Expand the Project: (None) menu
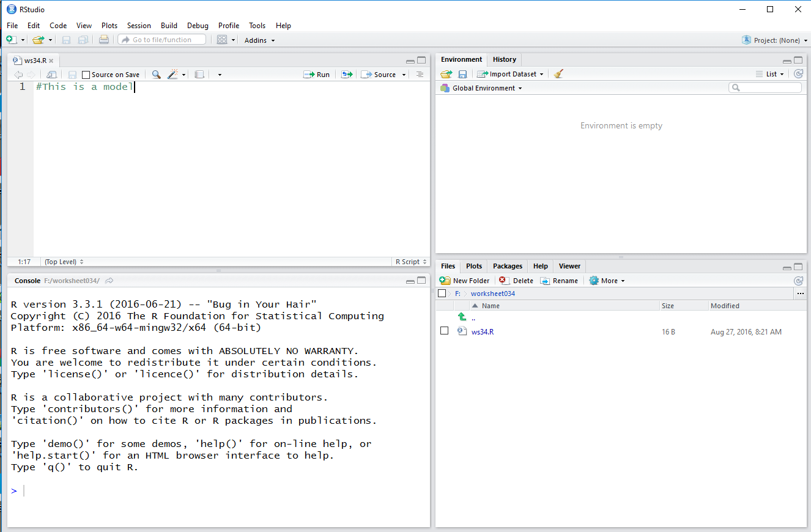The height and width of the screenshot is (532, 811). click(x=774, y=40)
